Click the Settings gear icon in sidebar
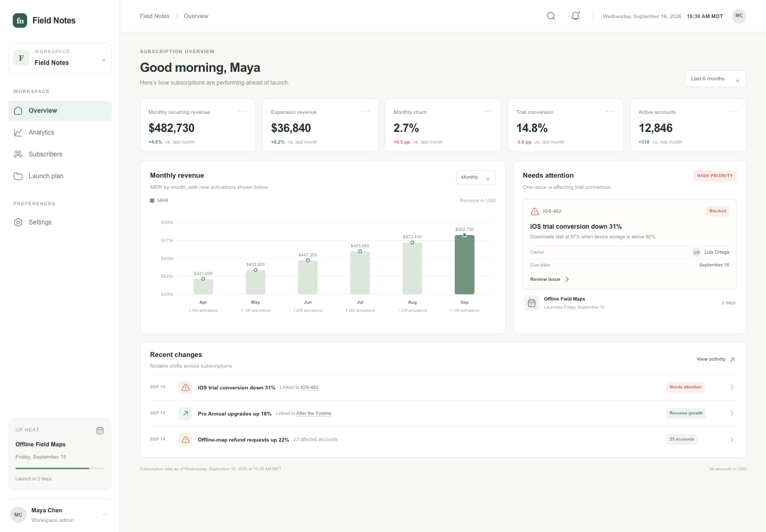The width and height of the screenshot is (766, 532). [18, 222]
